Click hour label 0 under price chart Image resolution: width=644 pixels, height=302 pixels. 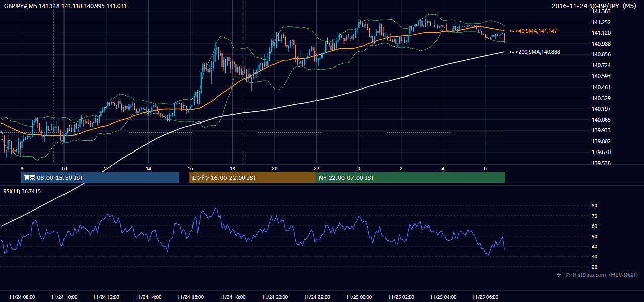(x=359, y=168)
